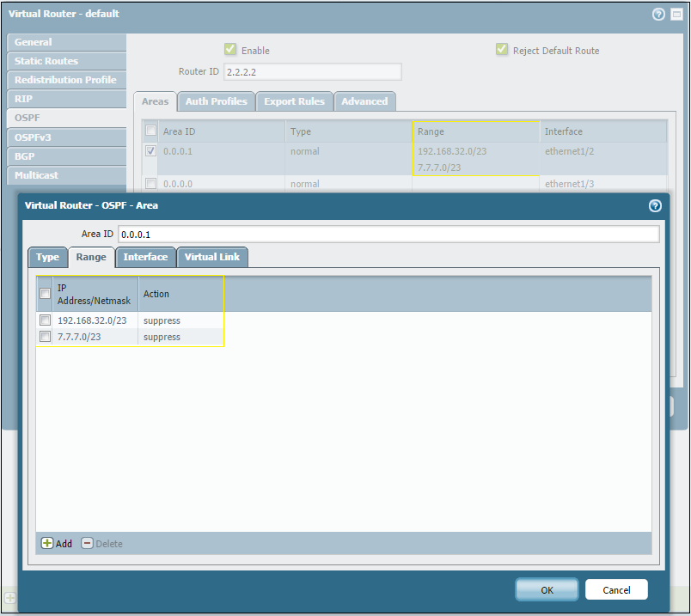Check the 7.7.7.0/23 range row checkbox
691x616 pixels.
[46, 337]
